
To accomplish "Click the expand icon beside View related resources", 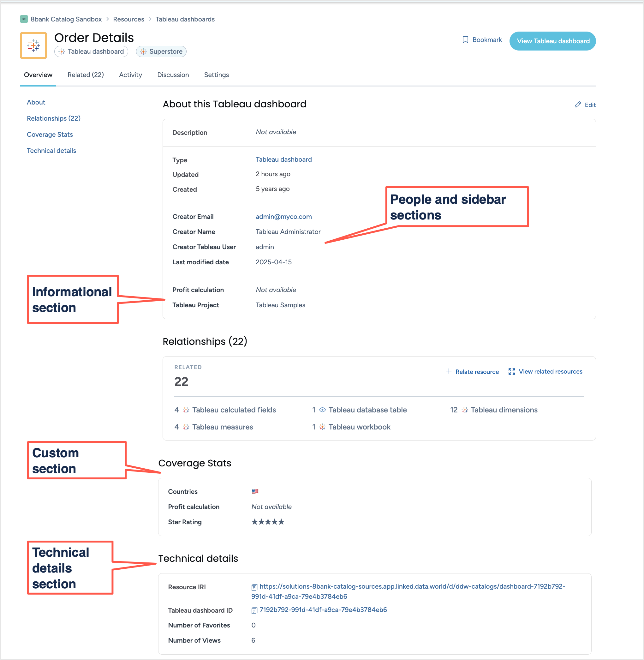I will (511, 371).
